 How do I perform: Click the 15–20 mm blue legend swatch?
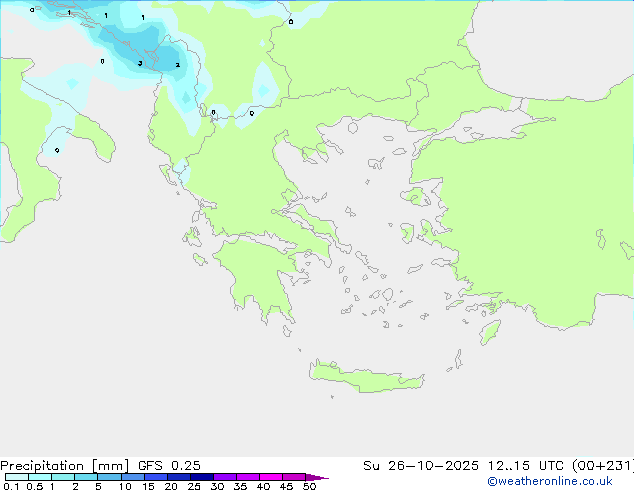155,477
